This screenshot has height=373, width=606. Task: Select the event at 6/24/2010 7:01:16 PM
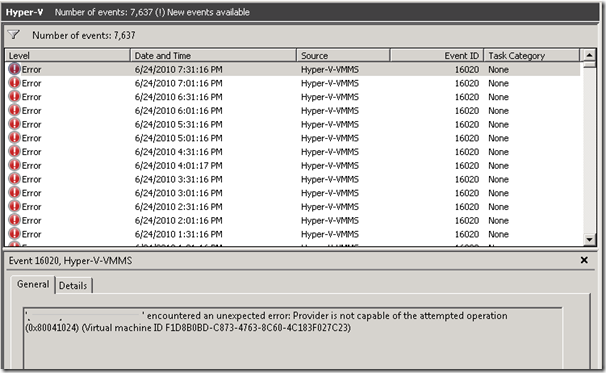pos(293,83)
